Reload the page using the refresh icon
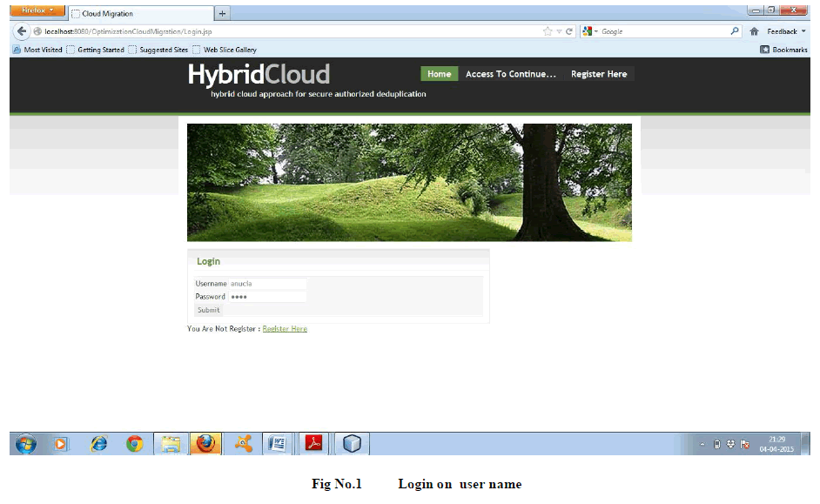 tap(569, 31)
